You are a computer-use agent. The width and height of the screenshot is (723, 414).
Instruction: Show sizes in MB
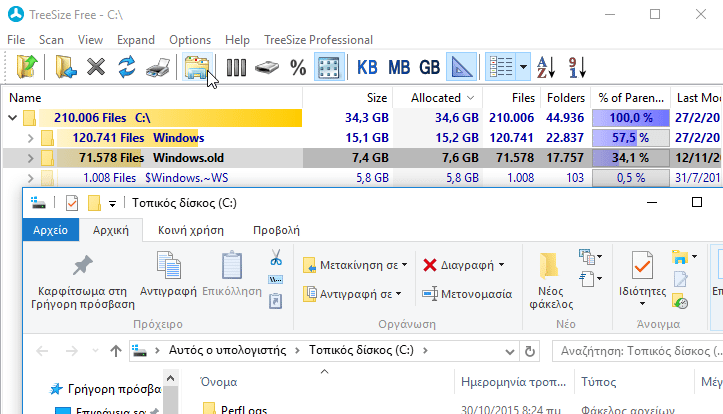(x=399, y=68)
